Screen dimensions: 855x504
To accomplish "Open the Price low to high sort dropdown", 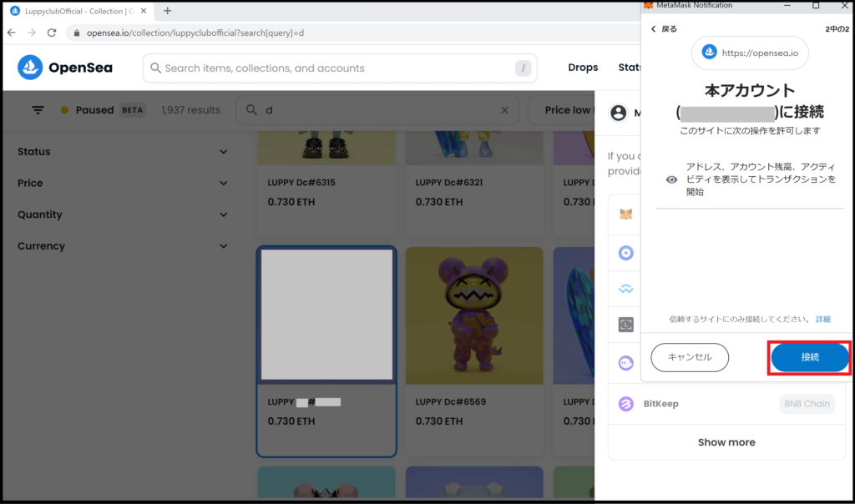I will [x=562, y=110].
